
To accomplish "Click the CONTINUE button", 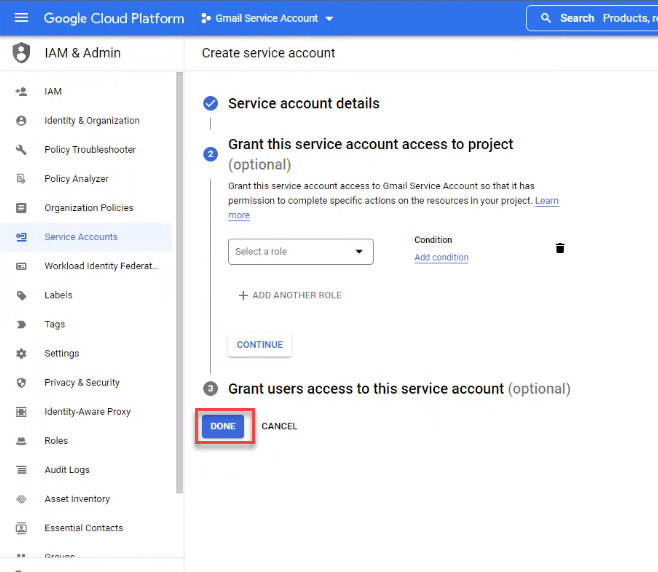I will tap(260, 345).
